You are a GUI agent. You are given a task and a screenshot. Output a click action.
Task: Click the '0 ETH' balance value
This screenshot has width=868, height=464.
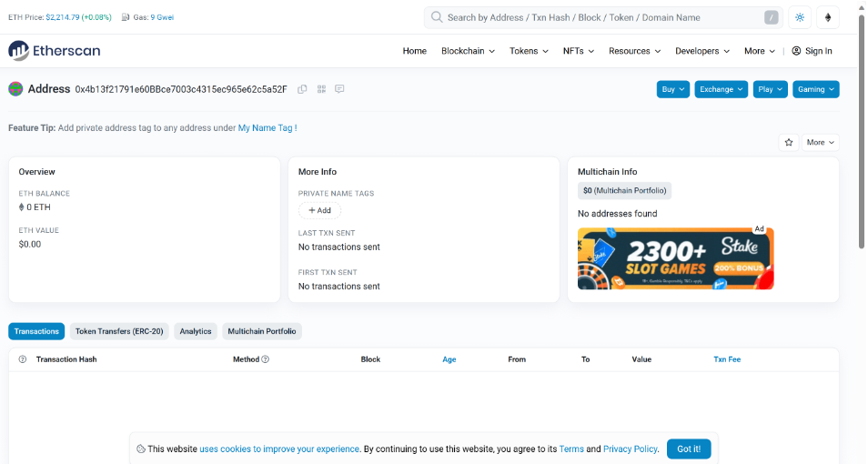(x=39, y=207)
